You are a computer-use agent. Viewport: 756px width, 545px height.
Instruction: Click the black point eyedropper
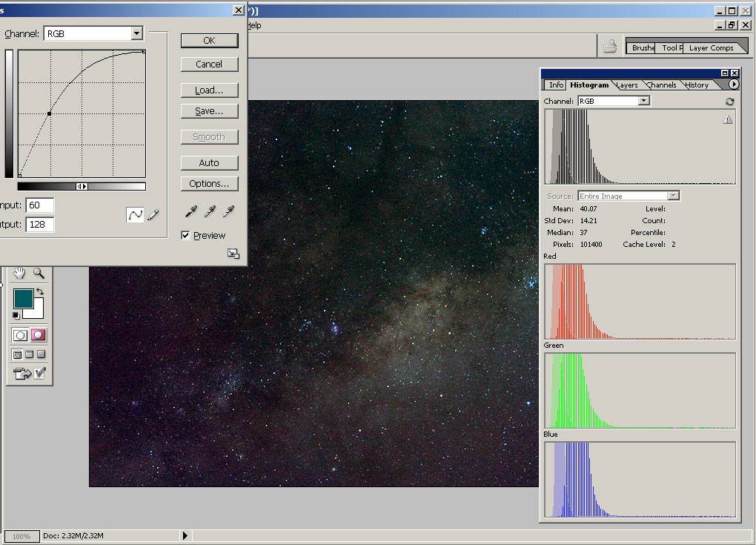pos(191,212)
